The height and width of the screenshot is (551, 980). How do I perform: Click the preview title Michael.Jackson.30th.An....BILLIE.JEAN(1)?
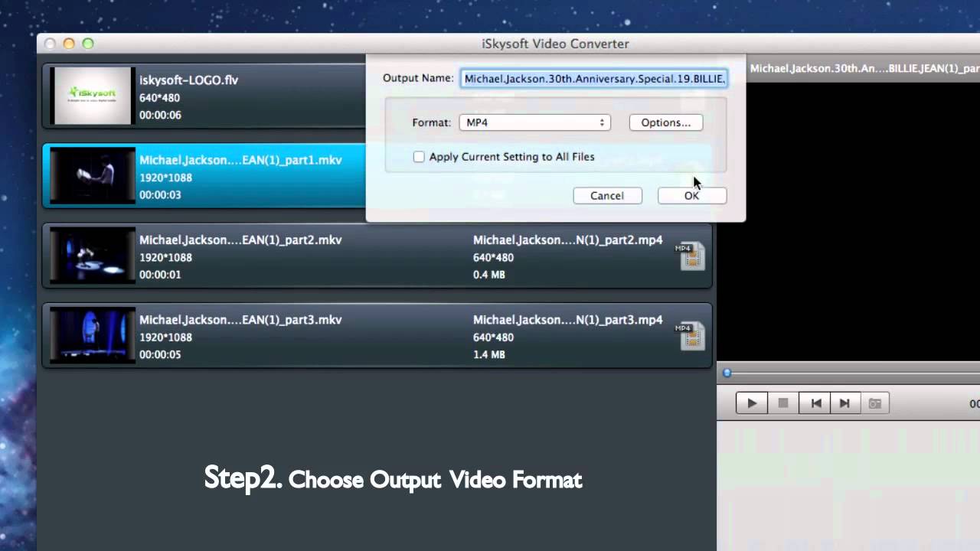click(x=864, y=68)
